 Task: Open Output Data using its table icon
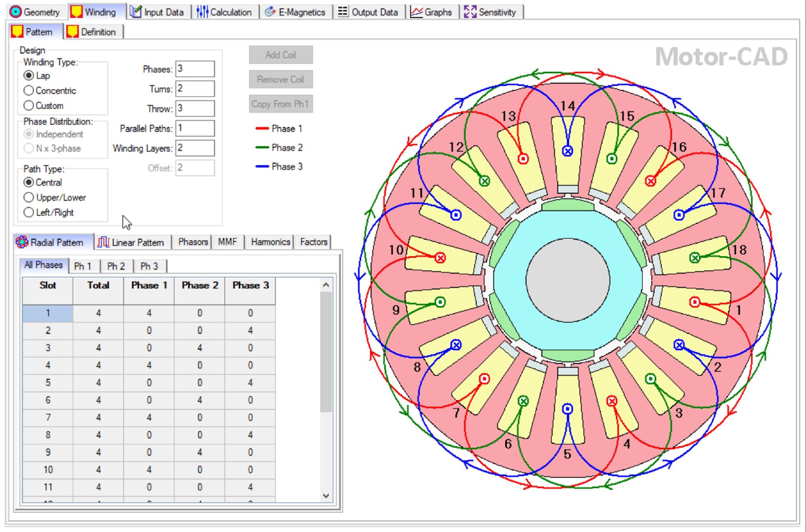click(x=342, y=12)
